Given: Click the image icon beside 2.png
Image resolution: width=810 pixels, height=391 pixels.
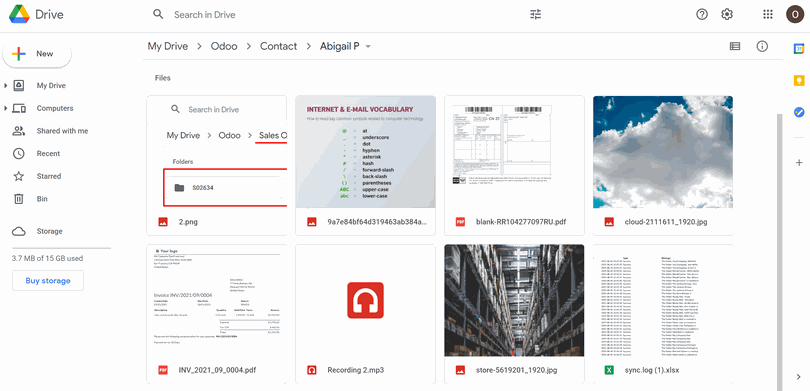Looking at the screenshot, I should pyautogui.click(x=163, y=222).
